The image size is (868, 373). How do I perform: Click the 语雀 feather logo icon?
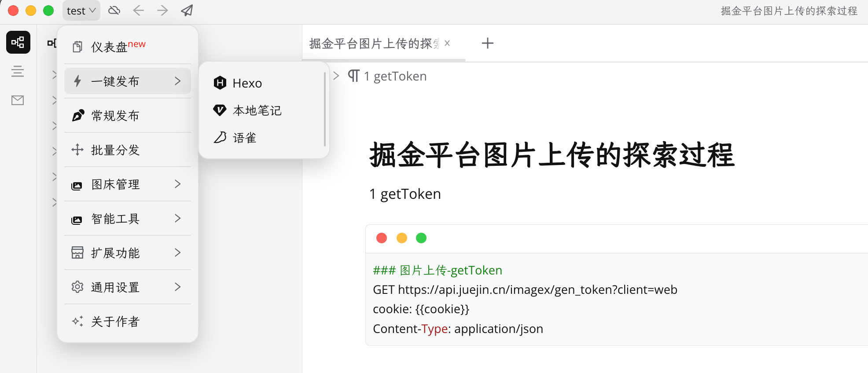[x=220, y=137]
